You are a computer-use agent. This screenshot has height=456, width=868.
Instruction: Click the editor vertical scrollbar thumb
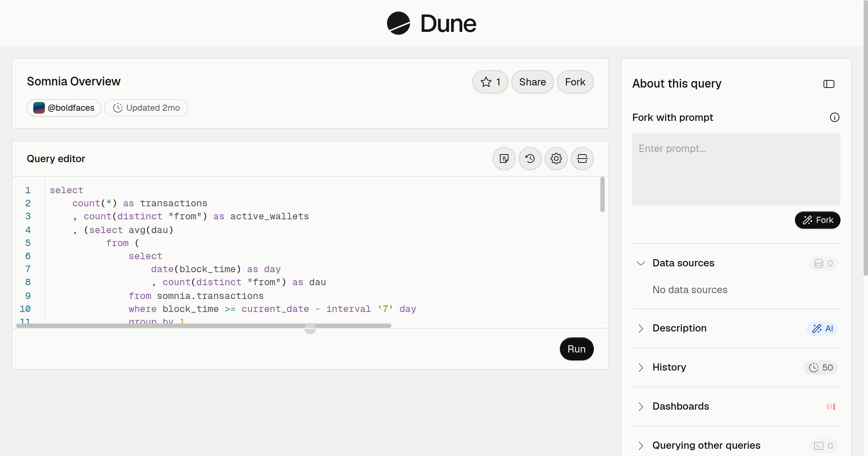(x=602, y=194)
